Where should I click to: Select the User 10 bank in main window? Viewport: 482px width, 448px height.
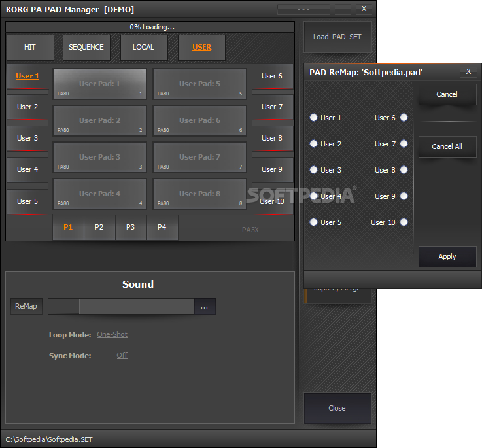[272, 201]
